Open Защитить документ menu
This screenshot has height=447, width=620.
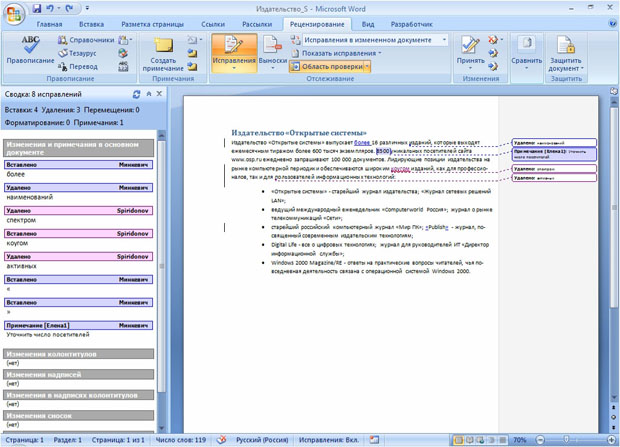[x=566, y=53]
